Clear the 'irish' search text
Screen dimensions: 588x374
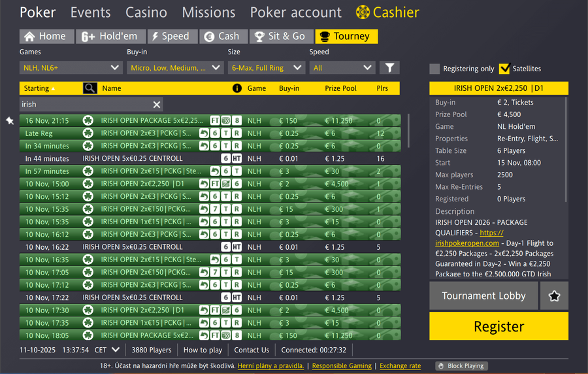point(157,105)
